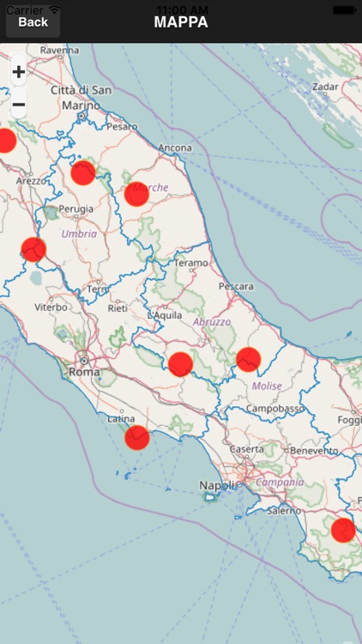362x644 pixels.
Task: Click the Campania region label
Action: (x=280, y=482)
